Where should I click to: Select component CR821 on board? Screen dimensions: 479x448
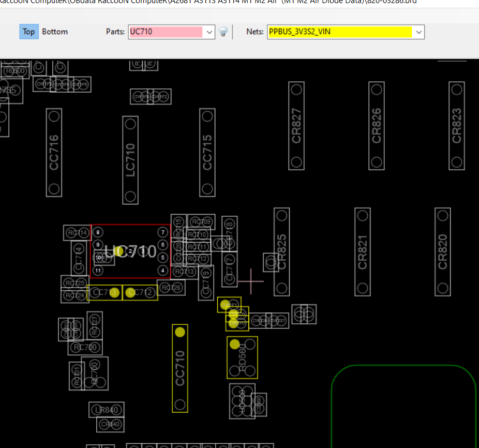pos(363,252)
